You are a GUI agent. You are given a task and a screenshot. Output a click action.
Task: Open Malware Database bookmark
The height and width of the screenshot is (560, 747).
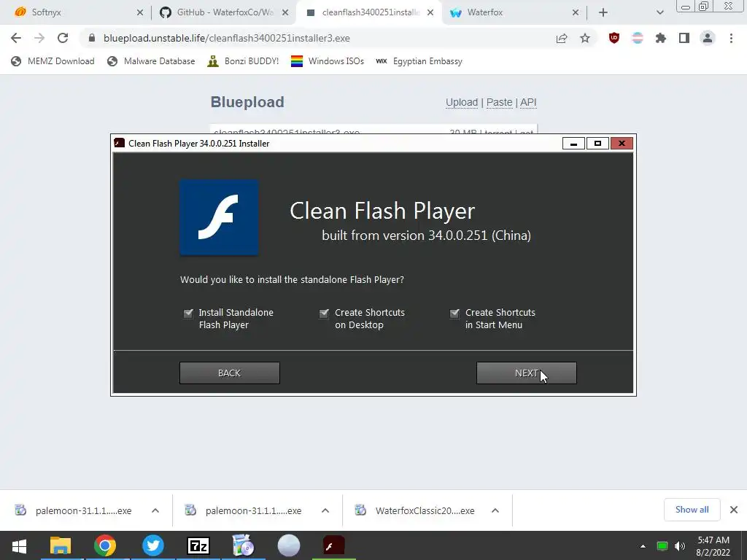(x=152, y=61)
